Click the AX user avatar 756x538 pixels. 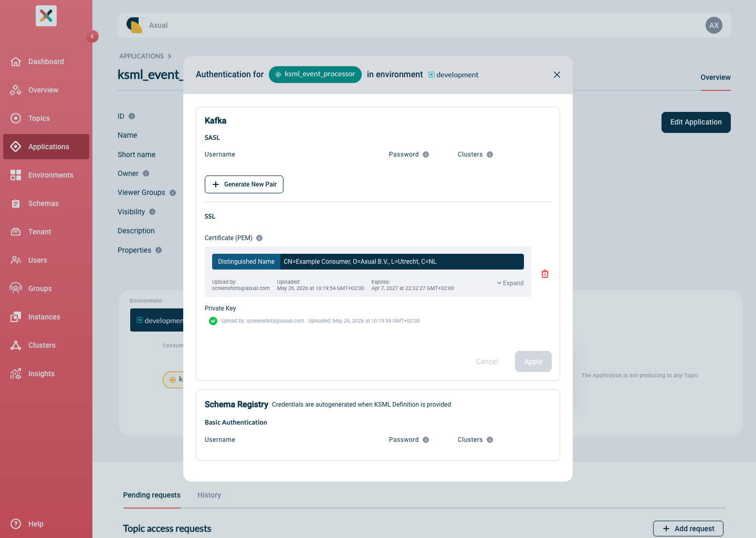(714, 25)
